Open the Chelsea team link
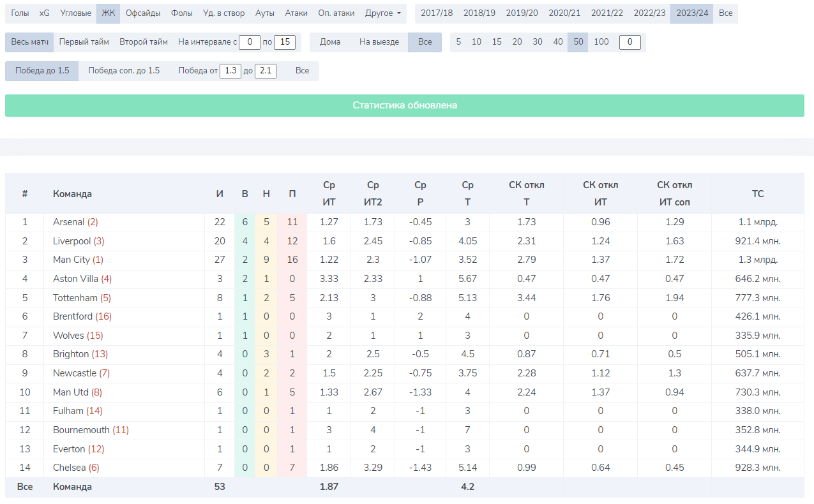Screen dimensions: 814x504 (69, 468)
